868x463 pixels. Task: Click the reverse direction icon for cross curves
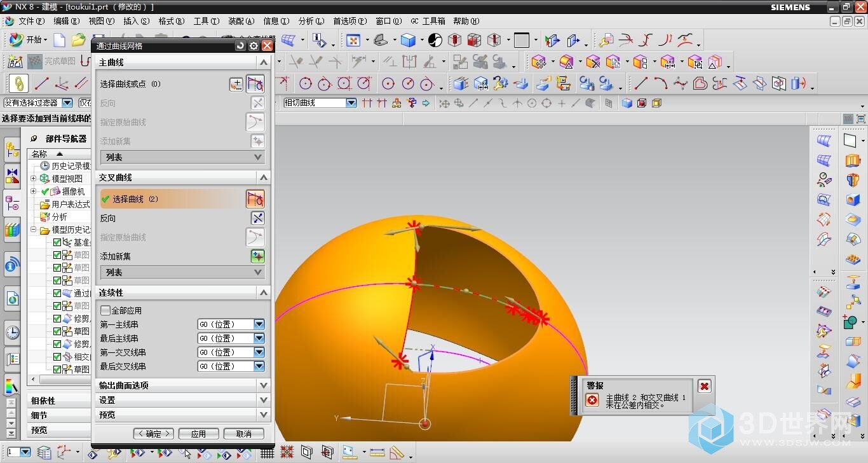(x=257, y=218)
